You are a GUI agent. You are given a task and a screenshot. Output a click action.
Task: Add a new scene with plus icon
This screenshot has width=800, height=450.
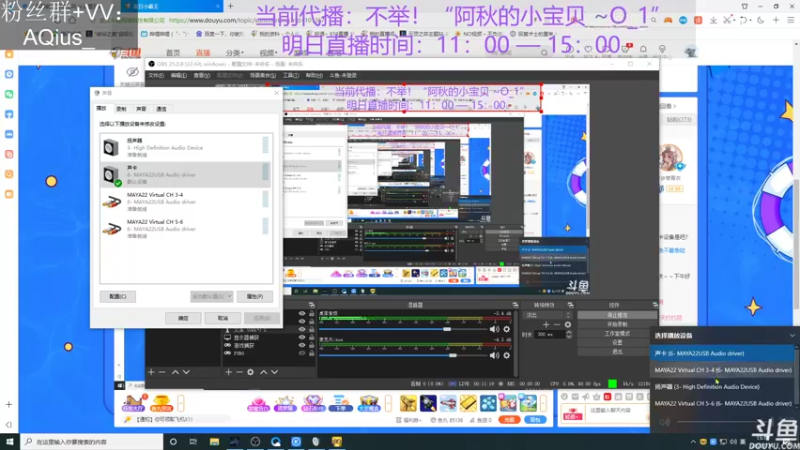151,372
